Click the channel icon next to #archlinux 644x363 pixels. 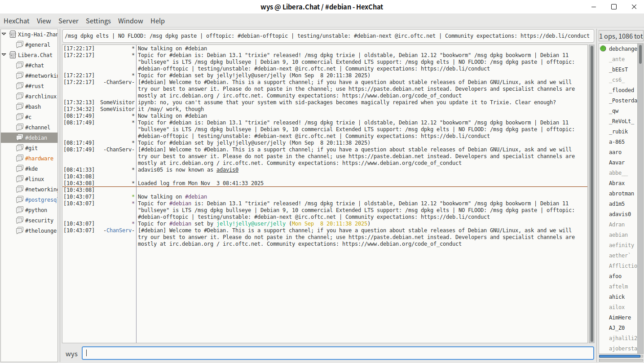19,96
